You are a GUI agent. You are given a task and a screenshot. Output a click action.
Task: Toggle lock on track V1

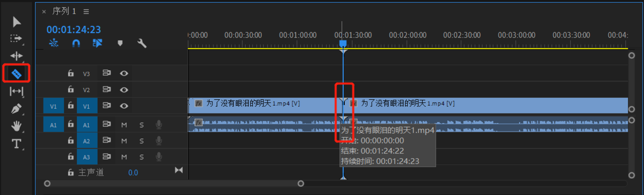(x=71, y=106)
